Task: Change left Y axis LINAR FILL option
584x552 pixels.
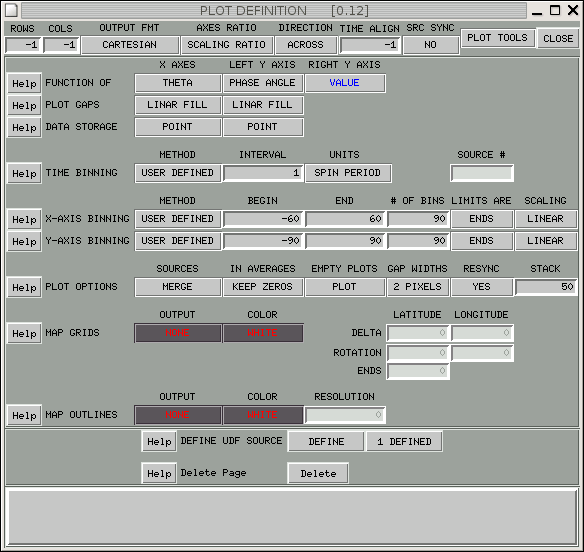Action: 263,105
